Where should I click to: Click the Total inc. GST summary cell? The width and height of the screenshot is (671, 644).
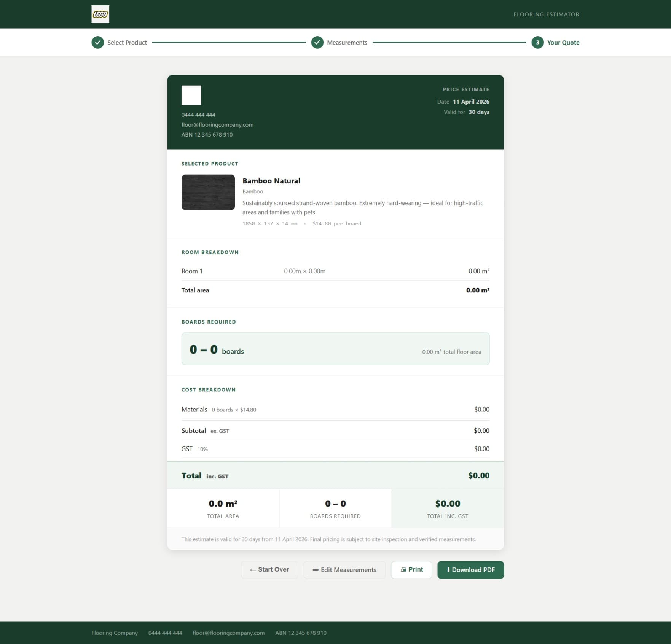[x=448, y=508]
